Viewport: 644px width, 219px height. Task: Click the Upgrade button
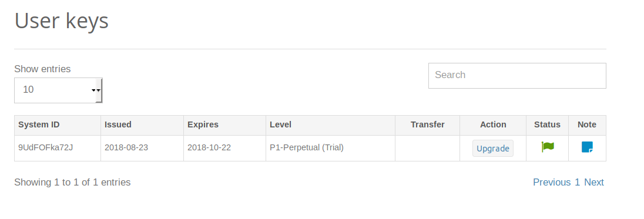pos(493,149)
